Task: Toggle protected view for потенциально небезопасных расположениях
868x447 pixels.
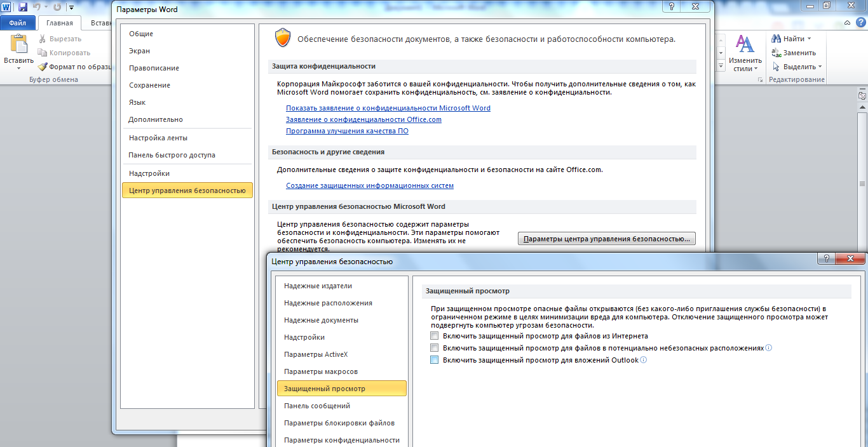Action: point(435,348)
